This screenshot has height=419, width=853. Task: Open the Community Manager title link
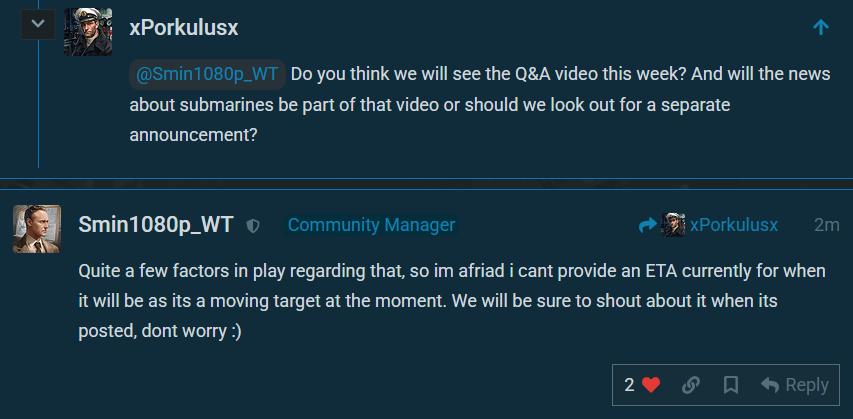(x=371, y=225)
